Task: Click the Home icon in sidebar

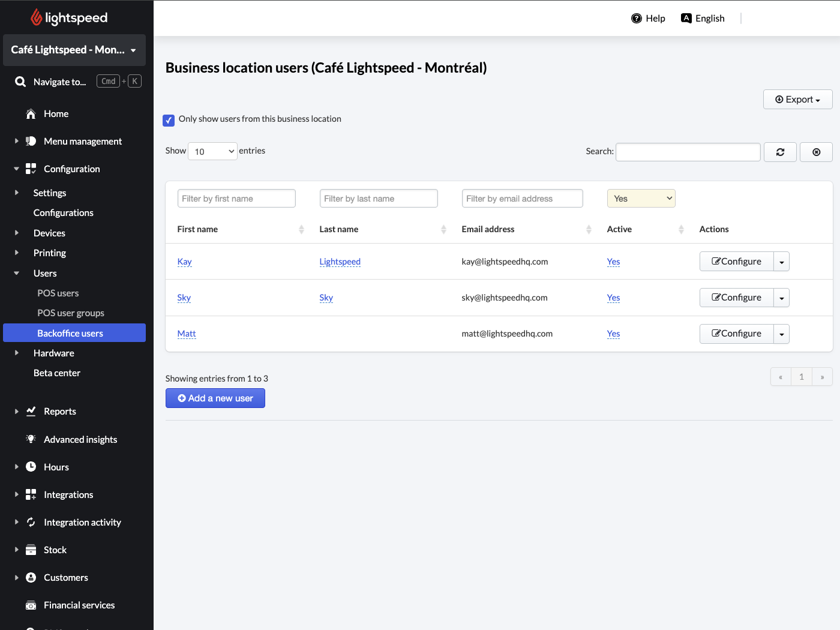Action: (31, 114)
